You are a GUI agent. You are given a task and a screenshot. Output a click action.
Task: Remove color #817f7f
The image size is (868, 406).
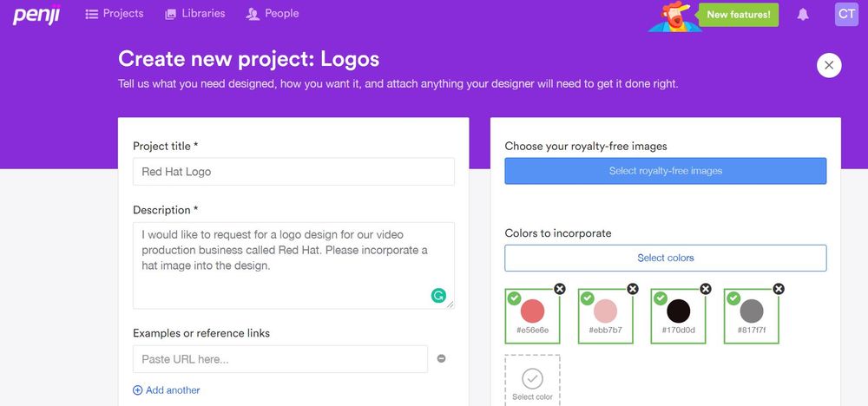[779, 289]
